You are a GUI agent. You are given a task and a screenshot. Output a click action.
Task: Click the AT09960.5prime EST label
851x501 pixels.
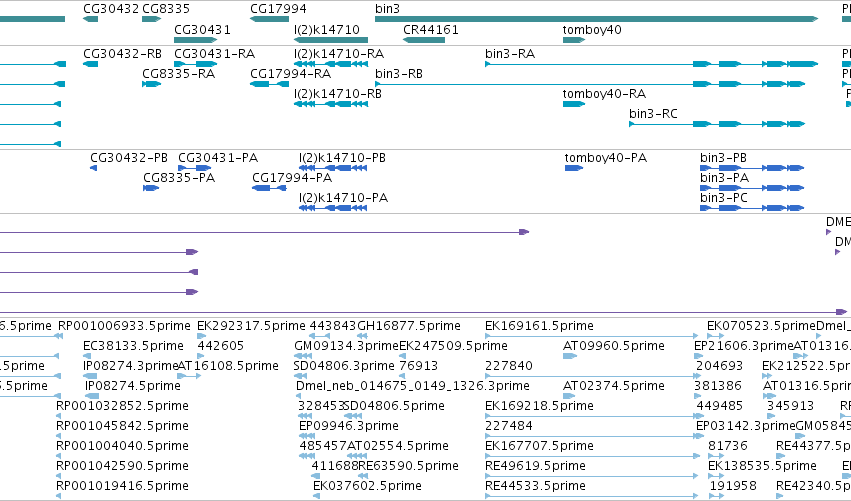pyautogui.click(x=614, y=346)
